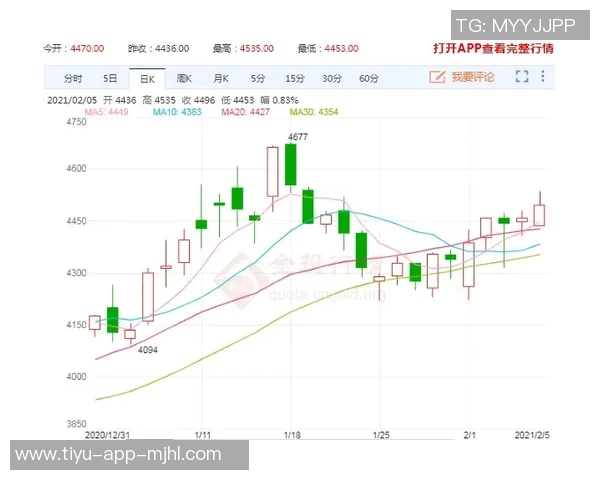Click the 4300 price axis label
The image size is (600, 480).
77,273
